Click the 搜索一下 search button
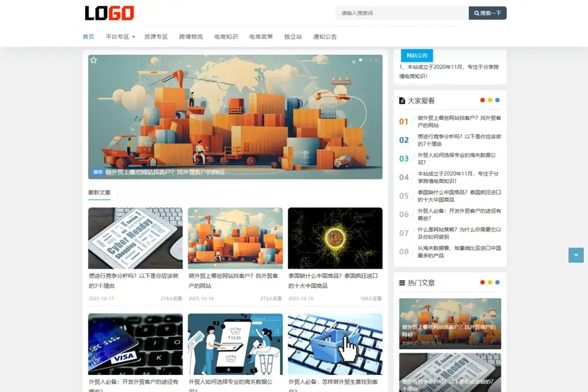This screenshot has width=588, height=392. point(487,13)
